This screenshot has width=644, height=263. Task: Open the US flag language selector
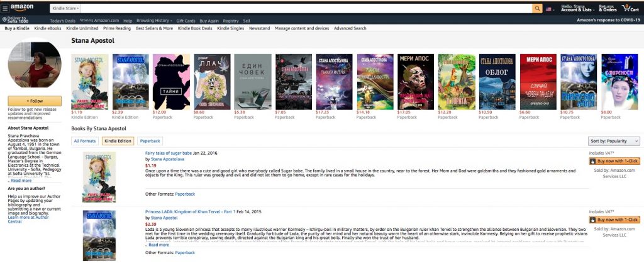point(550,9)
